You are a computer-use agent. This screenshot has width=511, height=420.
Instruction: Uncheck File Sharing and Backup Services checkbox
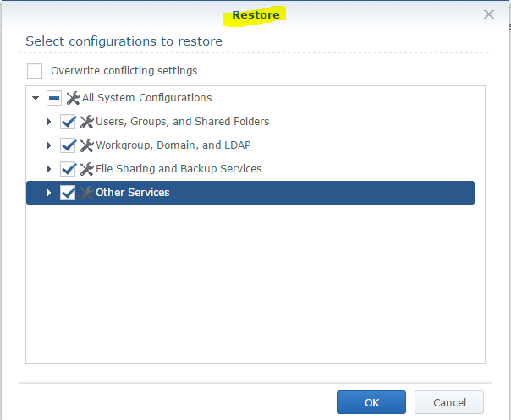tap(69, 169)
